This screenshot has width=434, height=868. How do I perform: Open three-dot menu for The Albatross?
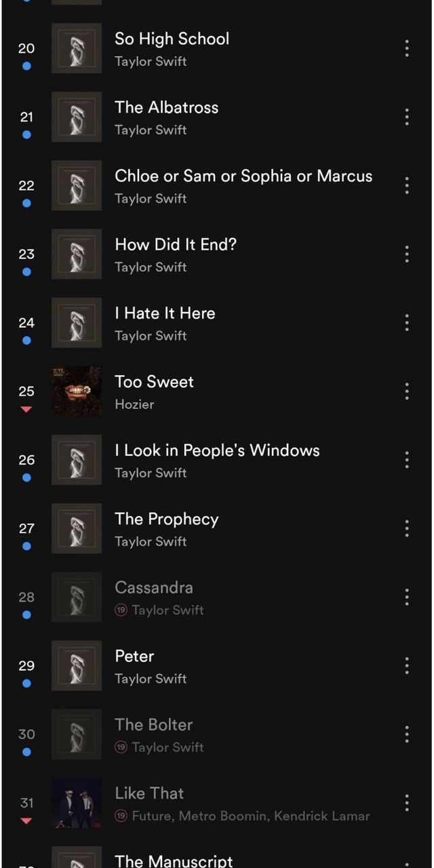pos(407,117)
